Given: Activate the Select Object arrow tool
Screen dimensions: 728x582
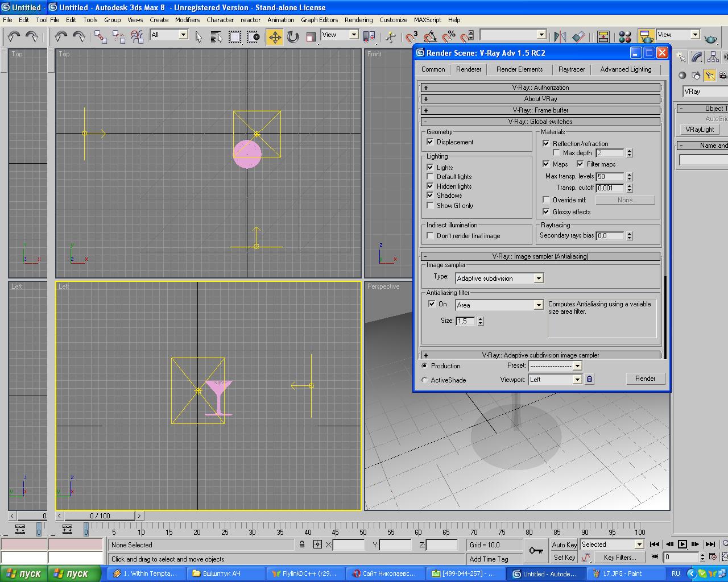Looking at the screenshot, I should tap(198, 37).
